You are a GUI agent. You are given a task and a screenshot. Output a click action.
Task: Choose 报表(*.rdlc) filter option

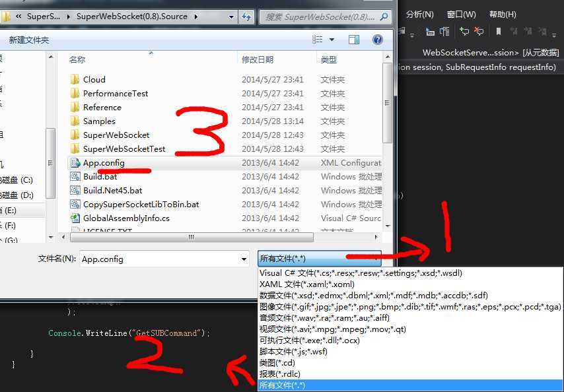point(411,374)
